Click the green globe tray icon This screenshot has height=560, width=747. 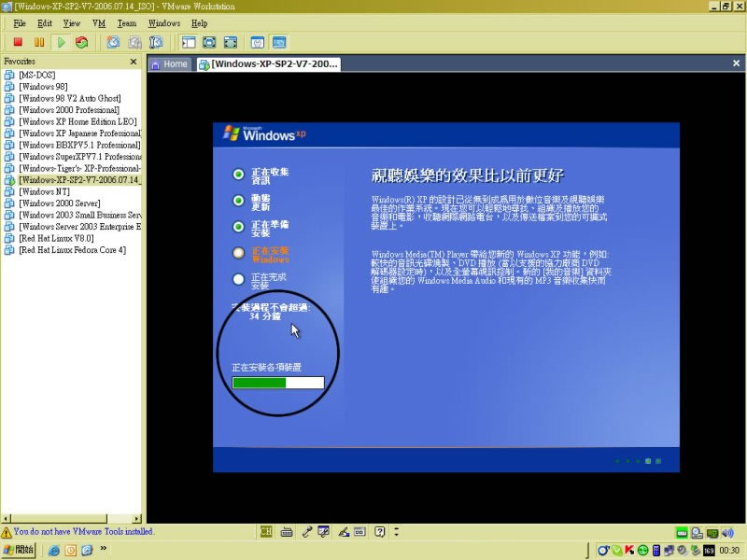[x=642, y=551]
